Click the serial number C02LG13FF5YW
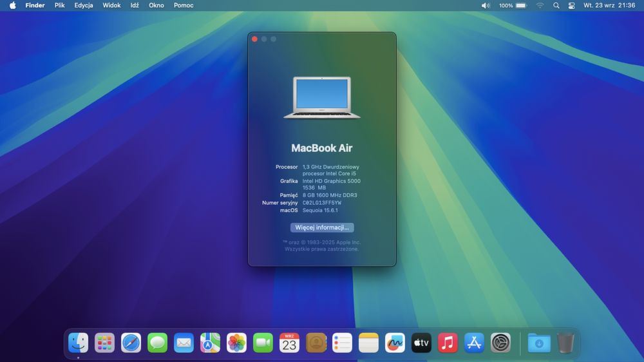The image size is (644, 362). (322, 202)
